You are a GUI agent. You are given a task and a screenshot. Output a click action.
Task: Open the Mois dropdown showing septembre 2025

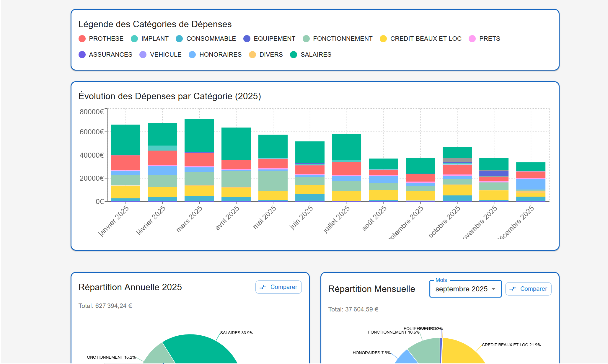465,289
